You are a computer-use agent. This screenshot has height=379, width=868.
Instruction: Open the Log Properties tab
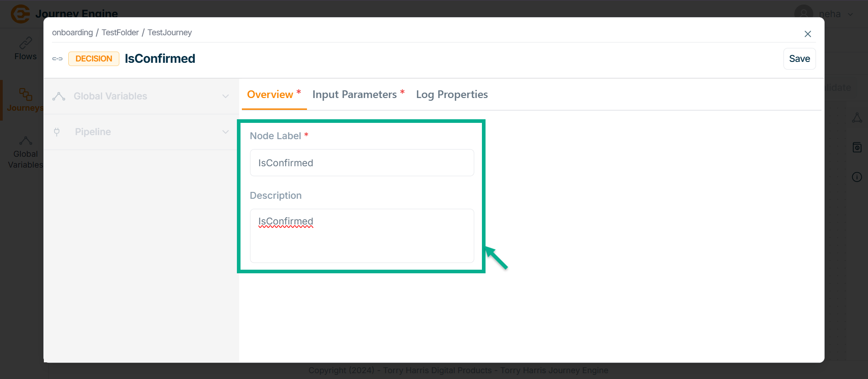coord(452,94)
